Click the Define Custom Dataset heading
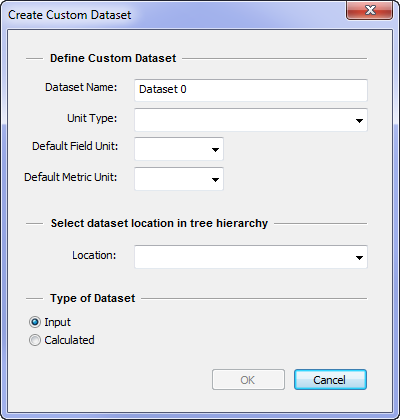Viewport: 400px width, 420px height. click(113, 58)
